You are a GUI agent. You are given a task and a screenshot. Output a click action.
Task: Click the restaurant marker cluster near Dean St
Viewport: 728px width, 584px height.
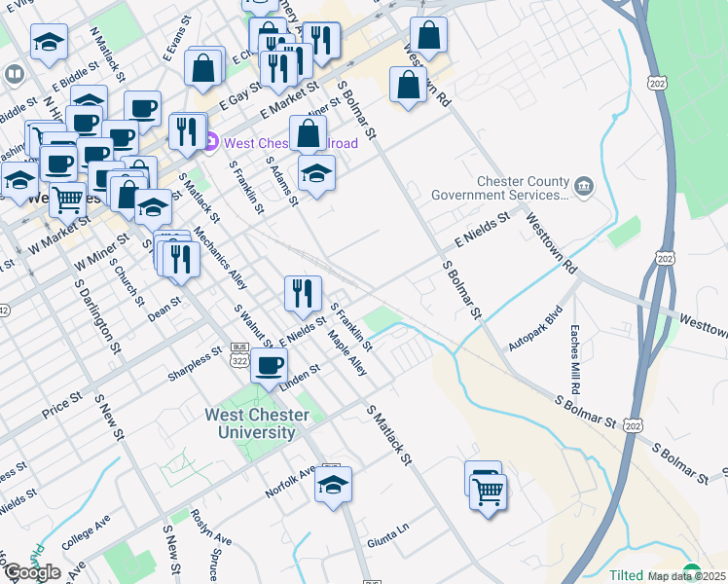pyautogui.click(x=181, y=263)
